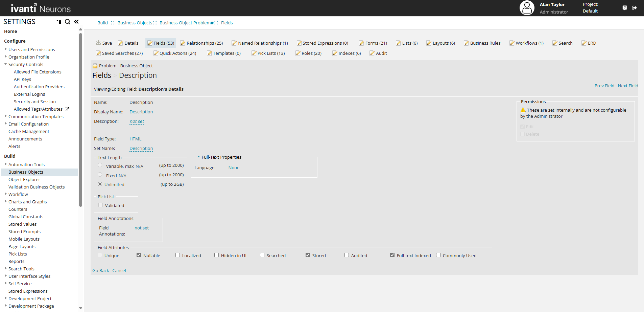
Task: Click the user avatar icon
Action: [527, 8]
